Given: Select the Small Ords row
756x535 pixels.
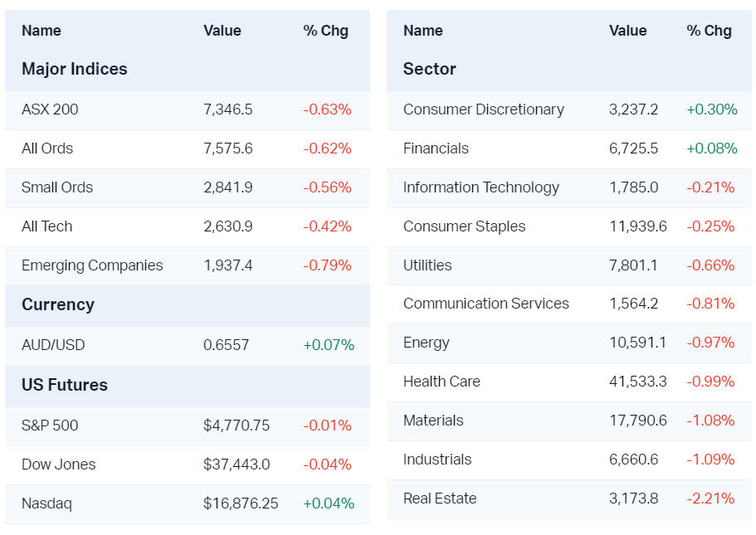Looking at the screenshot, I should (x=57, y=187).
